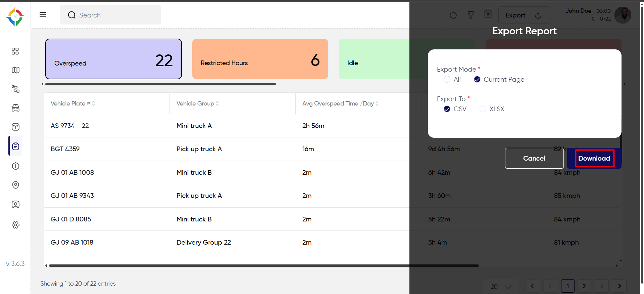Open the reports clipboard icon in sidebar
Viewport: 644px width, 294px height.
click(x=15, y=146)
